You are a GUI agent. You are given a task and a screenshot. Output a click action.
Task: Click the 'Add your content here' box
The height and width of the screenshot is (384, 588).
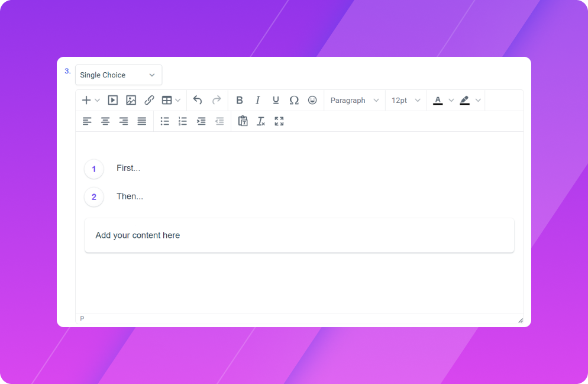click(299, 235)
